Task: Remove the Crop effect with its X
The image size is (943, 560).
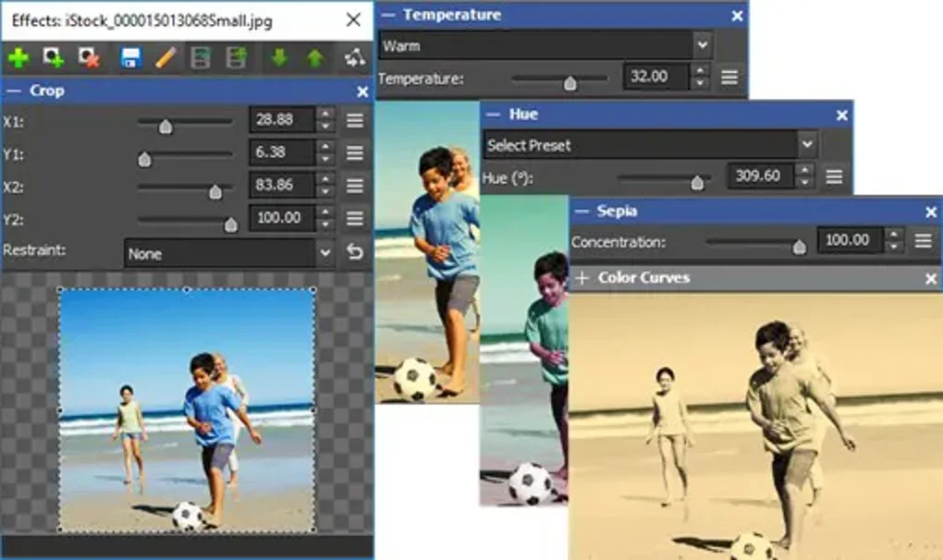Action: [x=362, y=91]
